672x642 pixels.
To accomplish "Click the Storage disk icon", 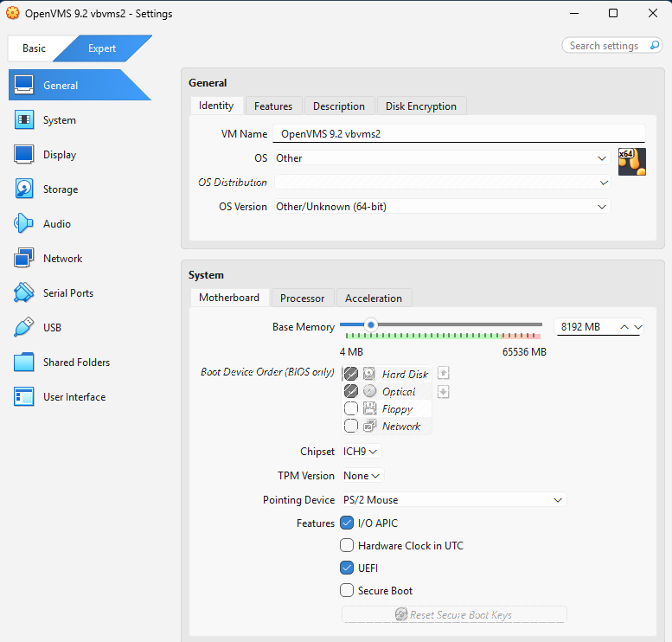I will [x=23, y=189].
